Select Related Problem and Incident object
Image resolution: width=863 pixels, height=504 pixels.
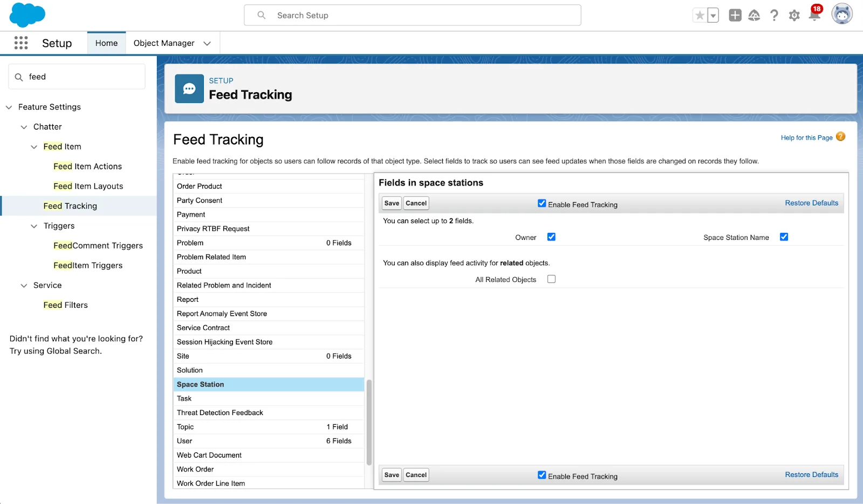click(269, 285)
